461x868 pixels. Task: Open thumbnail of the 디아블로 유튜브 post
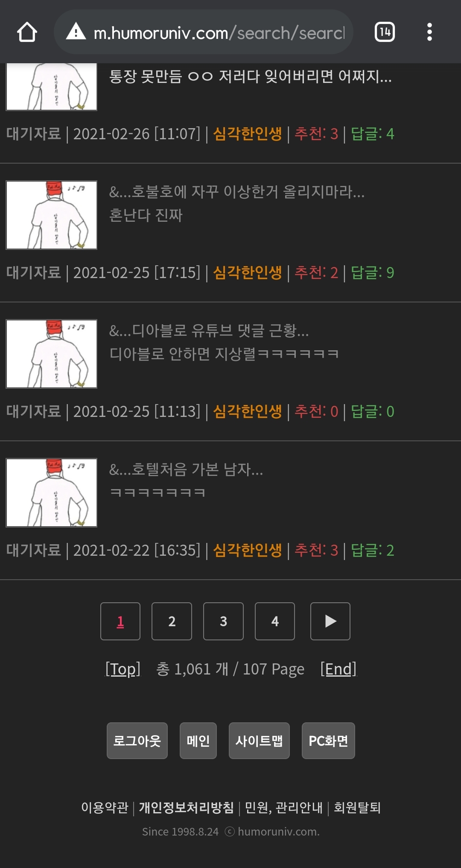point(51,354)
